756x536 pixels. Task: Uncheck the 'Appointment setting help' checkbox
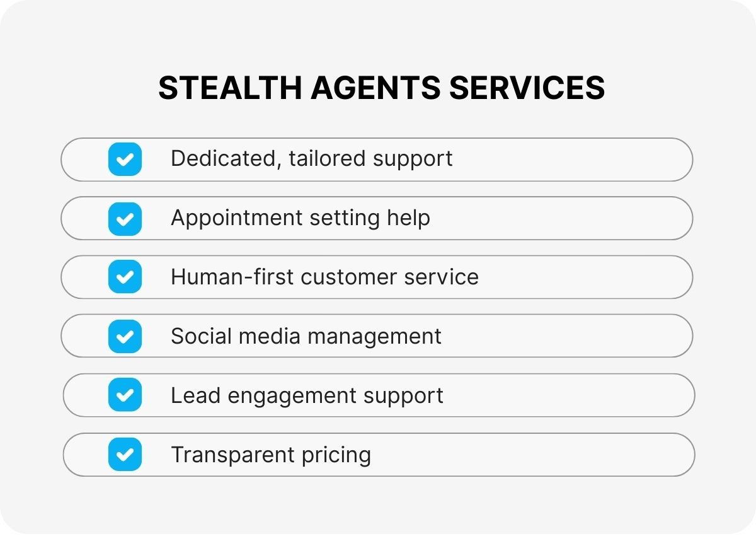click(x=125, y=219)
